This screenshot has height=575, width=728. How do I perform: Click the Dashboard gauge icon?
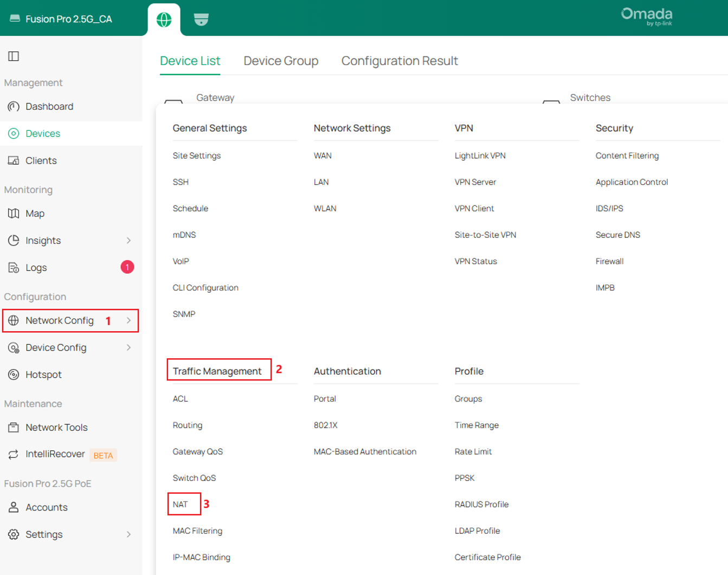[14, 106]
